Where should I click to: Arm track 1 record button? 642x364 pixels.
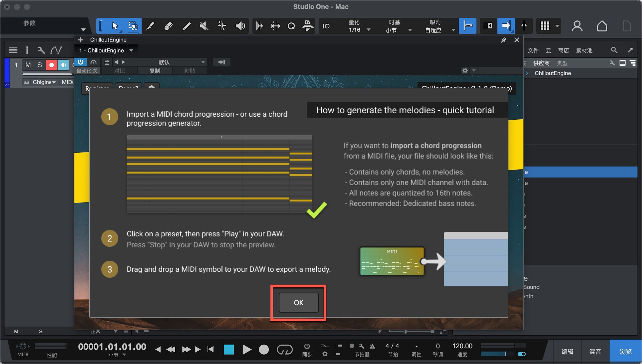click(51, 65)
